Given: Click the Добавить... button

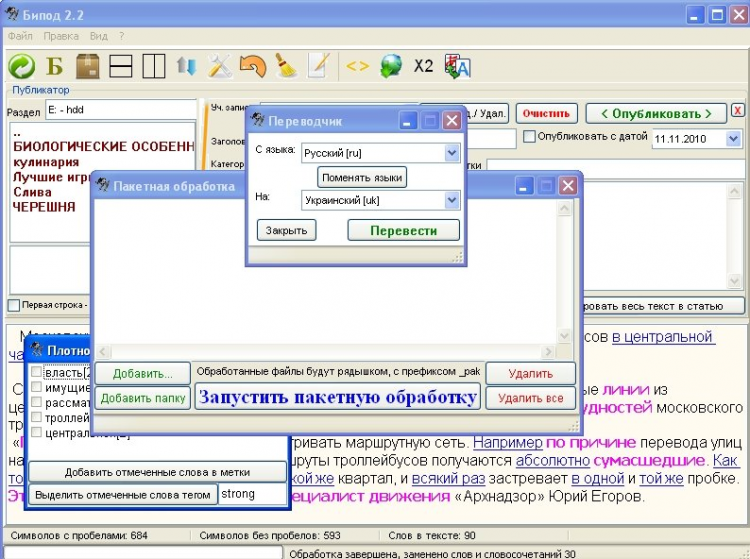Looking at the screenshot, I should [143, 373].
